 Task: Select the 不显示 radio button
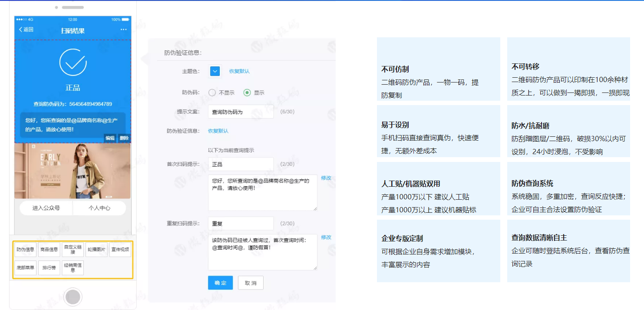click(212, 92)
